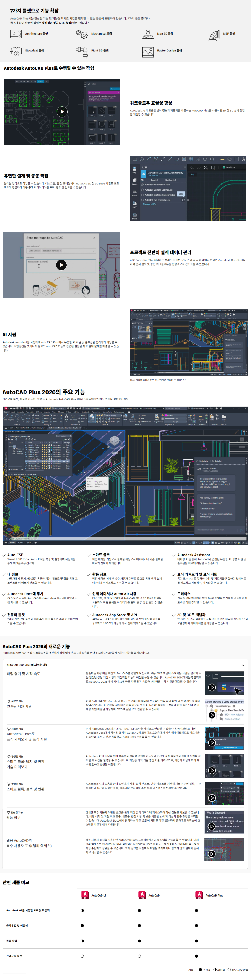Screen dimensions: 251x980
Task: Collapse the AutoCAD Plus 2026의 새로운 기능 accordion
Action: point(243,665)
